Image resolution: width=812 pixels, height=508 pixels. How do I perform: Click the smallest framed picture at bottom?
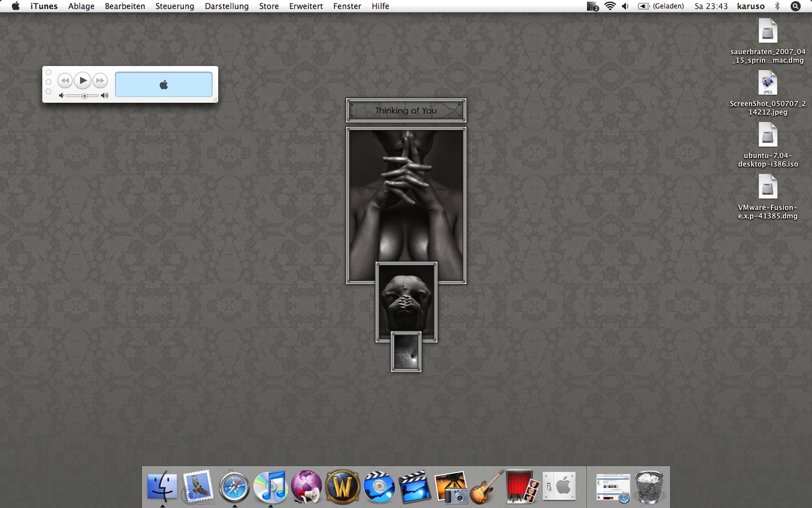pos(406,352)
